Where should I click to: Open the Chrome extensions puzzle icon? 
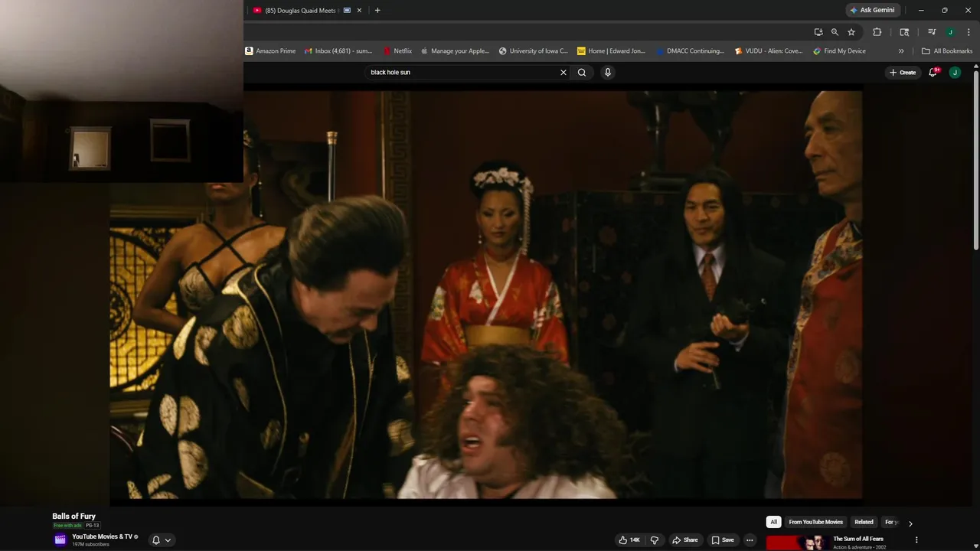click(877, 32)
